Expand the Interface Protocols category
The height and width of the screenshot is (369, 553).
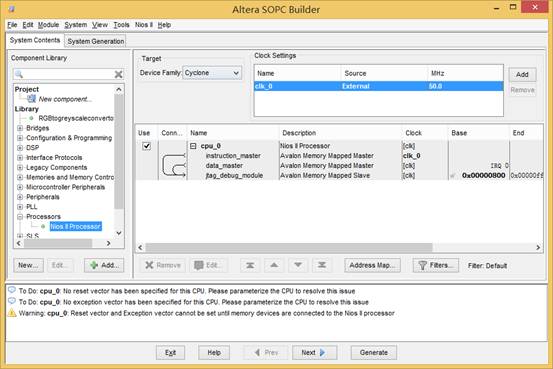click(20, 158)
